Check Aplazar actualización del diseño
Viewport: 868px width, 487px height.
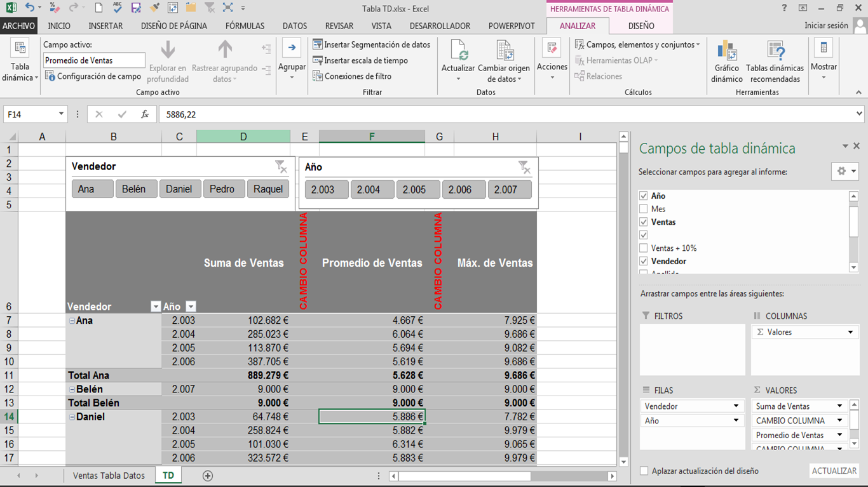point(644,471)
